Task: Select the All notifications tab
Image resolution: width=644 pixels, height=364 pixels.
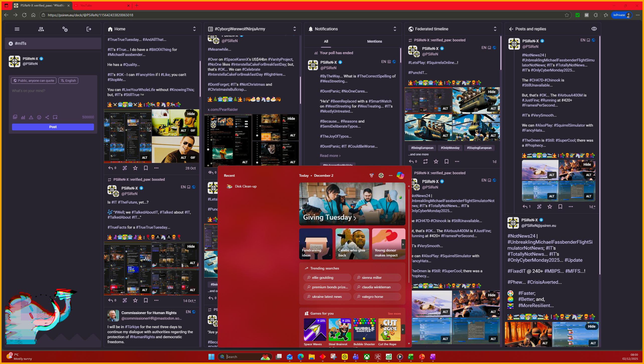Action: click(x=326, y=41)
